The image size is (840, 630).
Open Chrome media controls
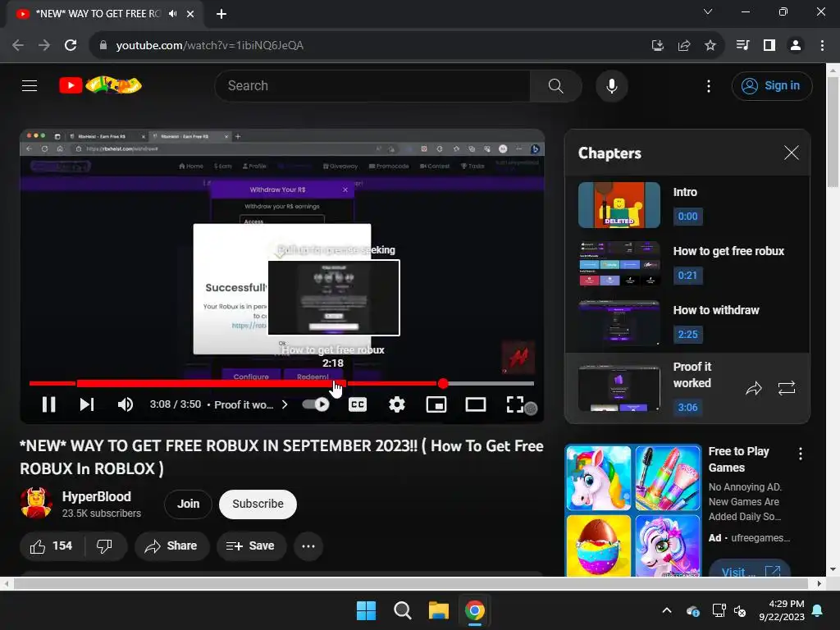(x=742, y=45)
